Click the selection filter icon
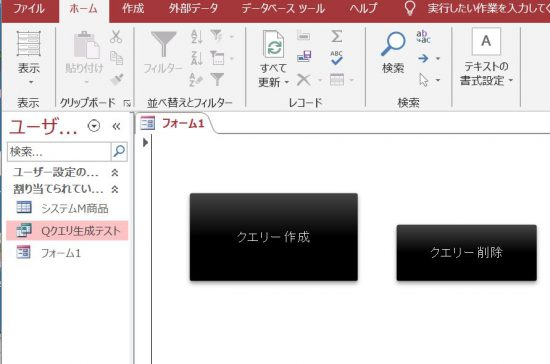Image resolution: width=550 pixels, height=364 pixels. [x=217, y=36]
